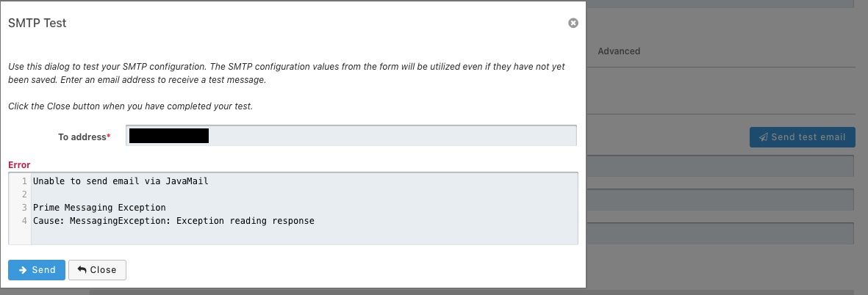Click the 'Unable to send email via JavaMail' line
Image resolution: width=868 pixels, height=295 pixels.
pos(121,181)
